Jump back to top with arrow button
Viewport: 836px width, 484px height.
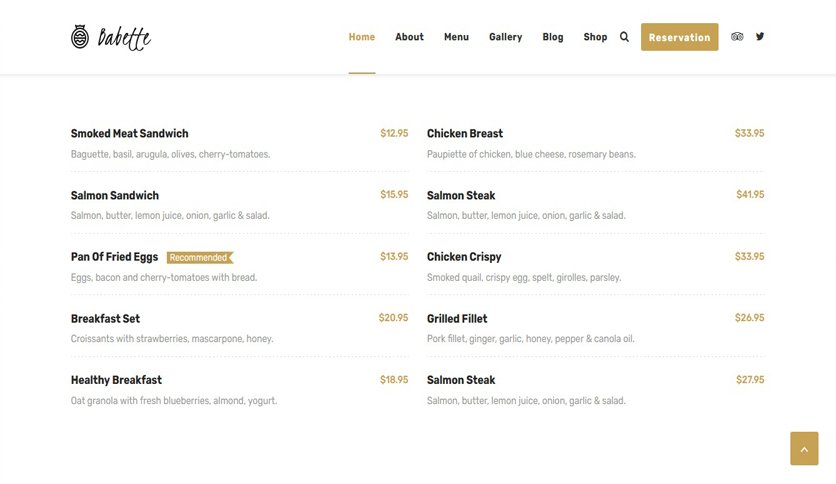[x=804, y=448]
